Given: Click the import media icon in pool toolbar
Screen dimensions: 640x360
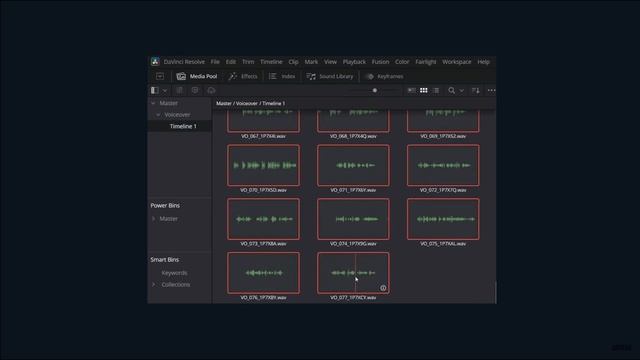Looking at the screenshot, I should pos(180,90).
